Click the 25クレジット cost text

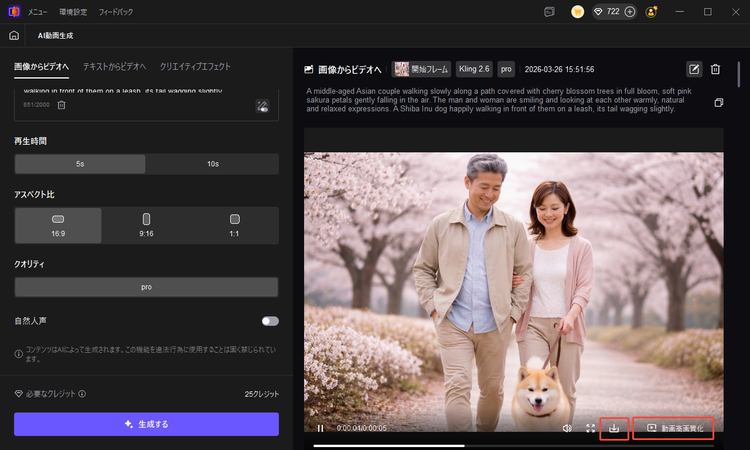[262, 394]
